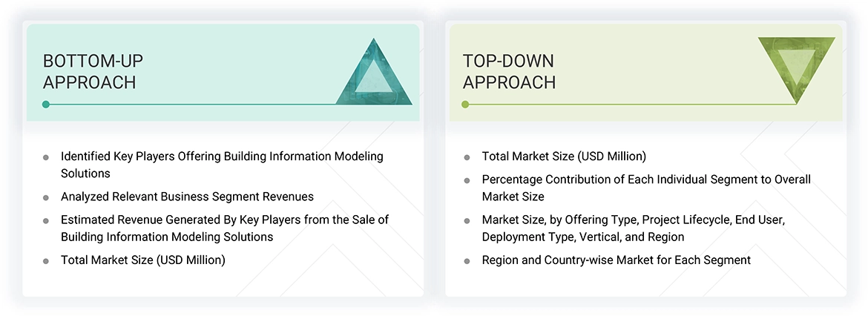
Task: Click Total Market Size in top-down list
Action: coord(564,157)
